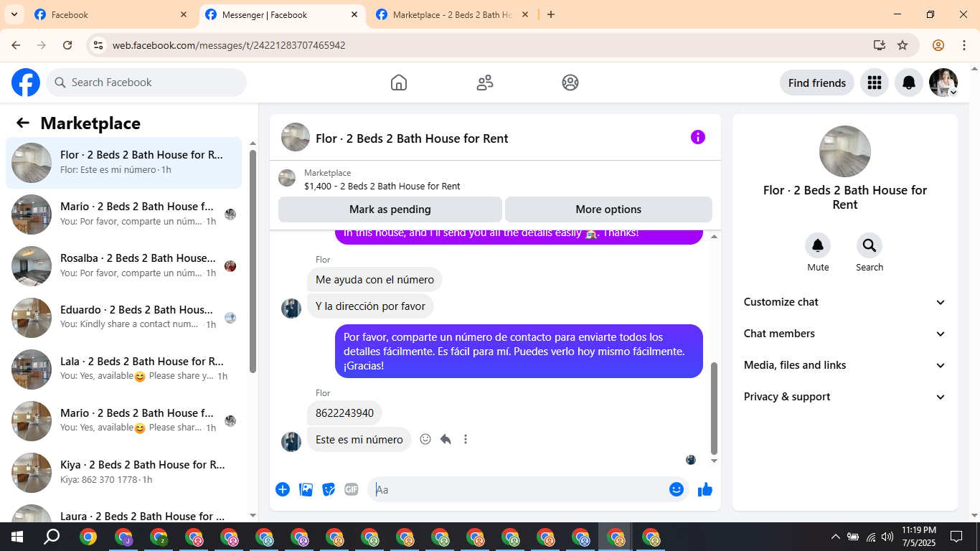Open Flor conversation in the list

pos(123,163)
